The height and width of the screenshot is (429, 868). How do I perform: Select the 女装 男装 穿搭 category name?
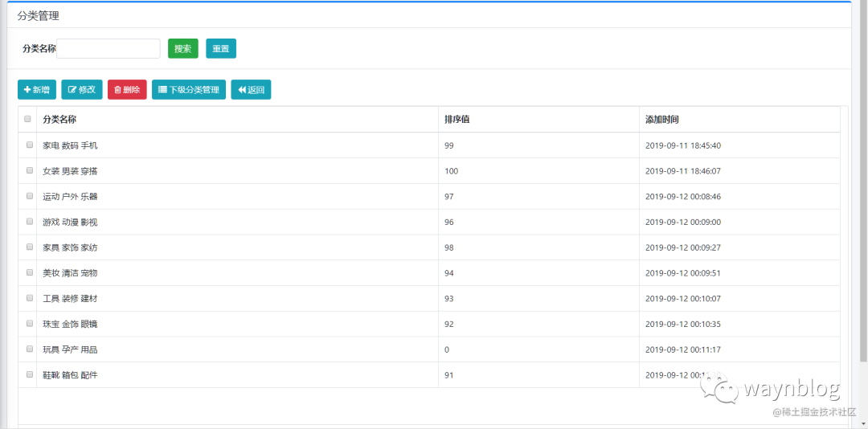(70, 171)
